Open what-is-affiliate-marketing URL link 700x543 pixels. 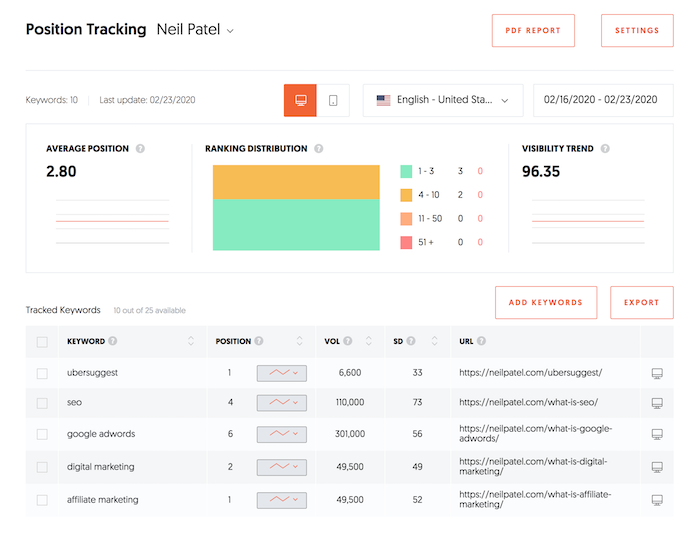[x=535, y=500]
